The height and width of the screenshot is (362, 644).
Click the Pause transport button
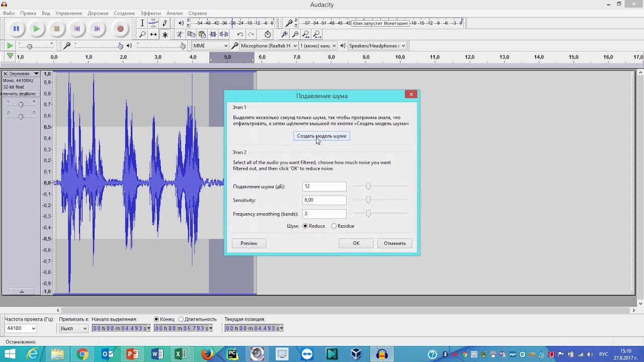click(16, 29)
